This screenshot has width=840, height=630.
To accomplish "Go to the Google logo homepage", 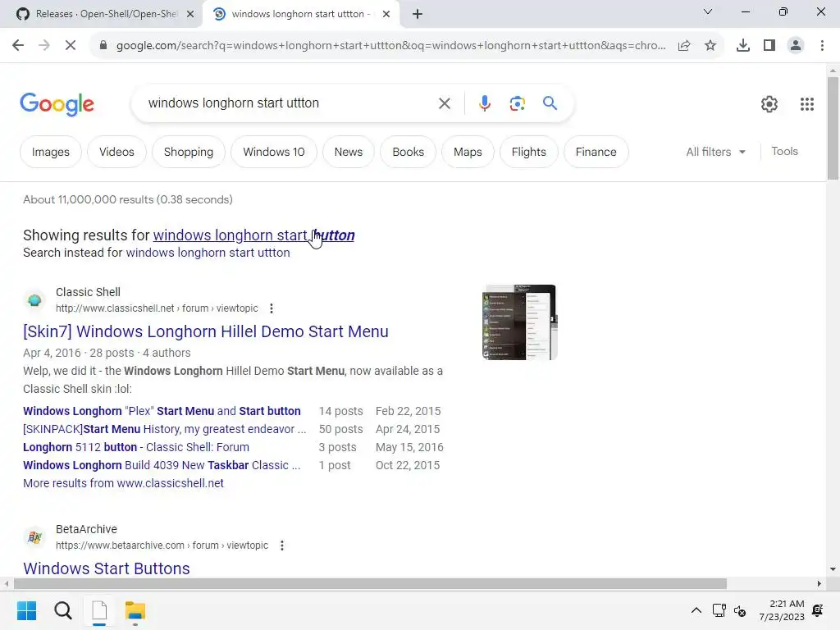I will pos(57,104).
